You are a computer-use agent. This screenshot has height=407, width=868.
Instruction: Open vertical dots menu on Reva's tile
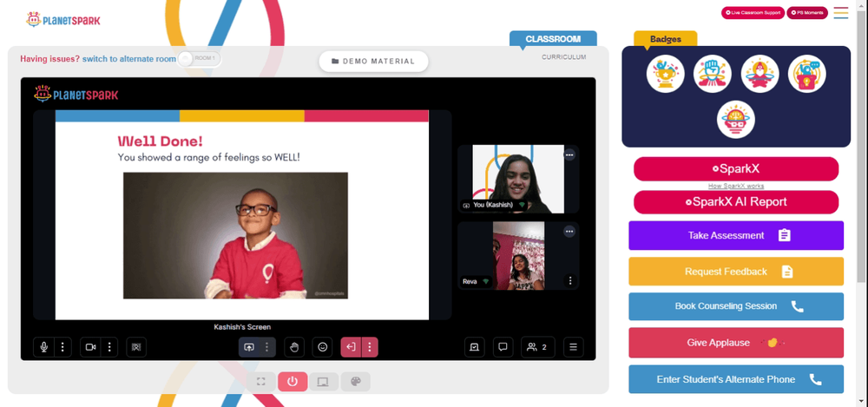(x=571, y=281)
